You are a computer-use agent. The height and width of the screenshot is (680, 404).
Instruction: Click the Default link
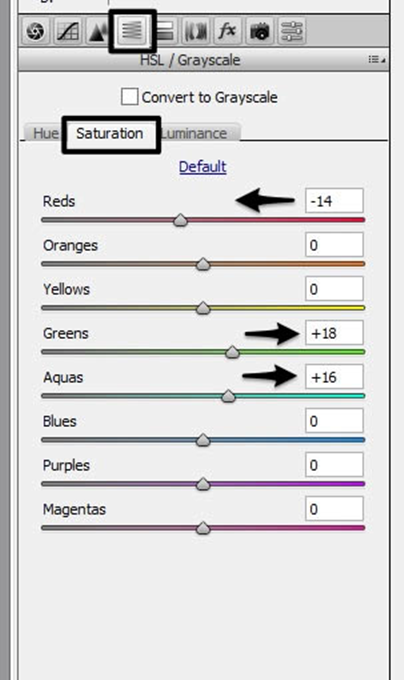coord(202,167)
